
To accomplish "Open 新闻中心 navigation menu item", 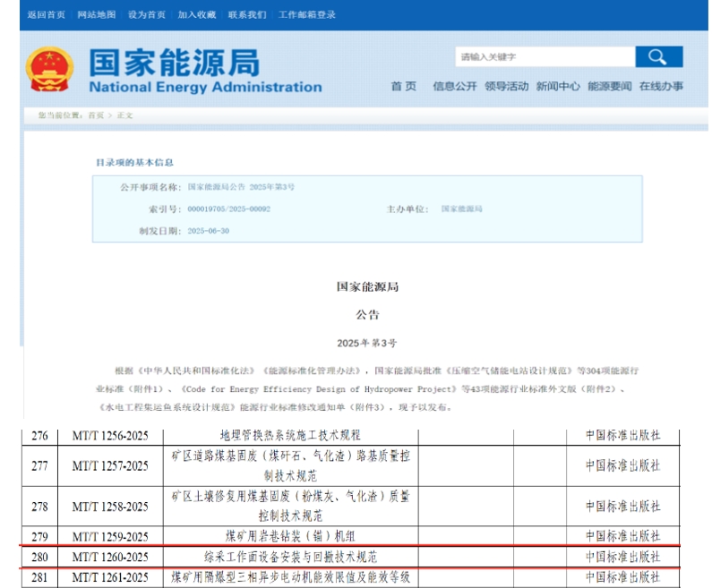I will 558,86.
